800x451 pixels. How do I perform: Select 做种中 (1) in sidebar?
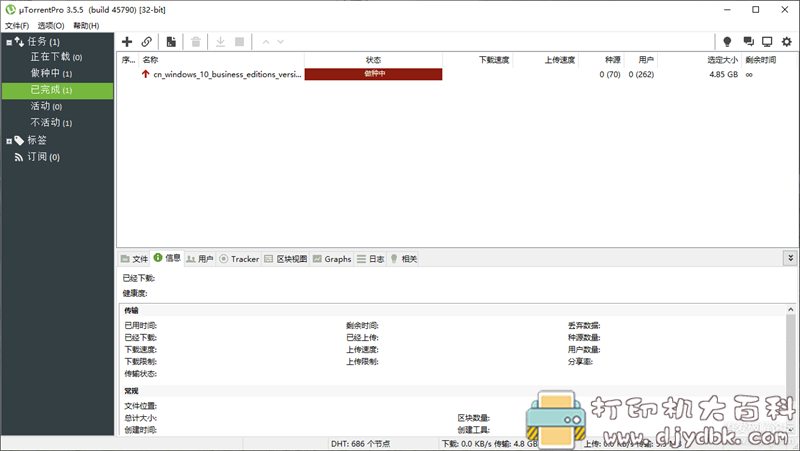[57, 73]
